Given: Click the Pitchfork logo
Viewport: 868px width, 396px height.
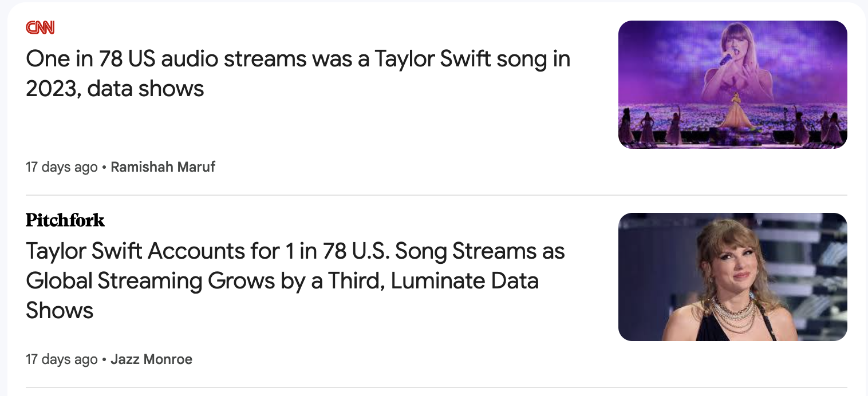Looking at the screenshot, I should 65,220.
